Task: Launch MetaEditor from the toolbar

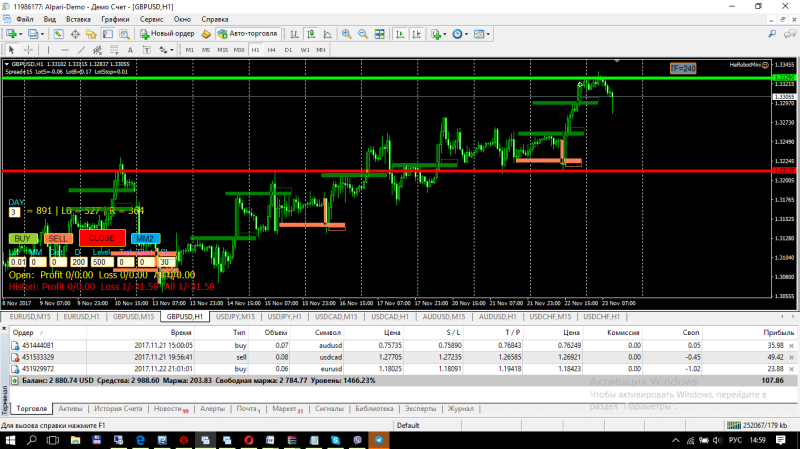Action: pyautogui.click(x=206, y=34)
